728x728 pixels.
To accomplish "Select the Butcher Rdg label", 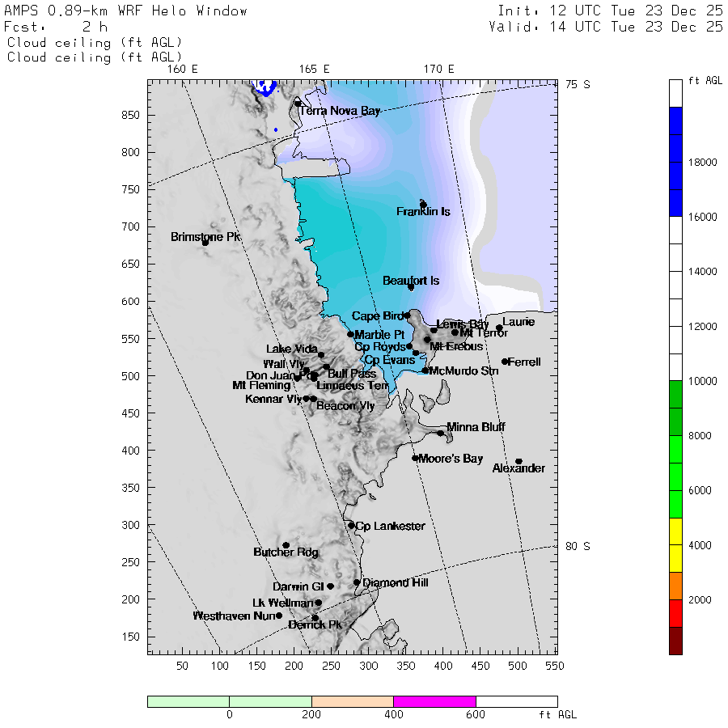I will [x=286, y=552].
